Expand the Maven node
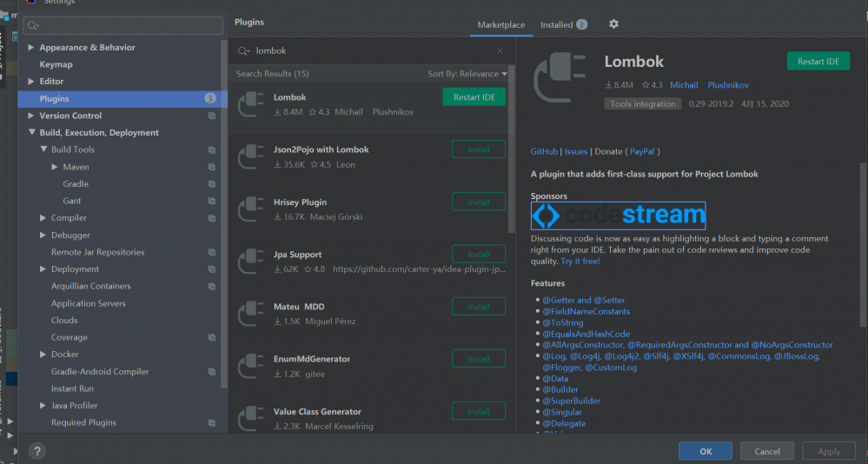868x464 pixels. [54, 167]
